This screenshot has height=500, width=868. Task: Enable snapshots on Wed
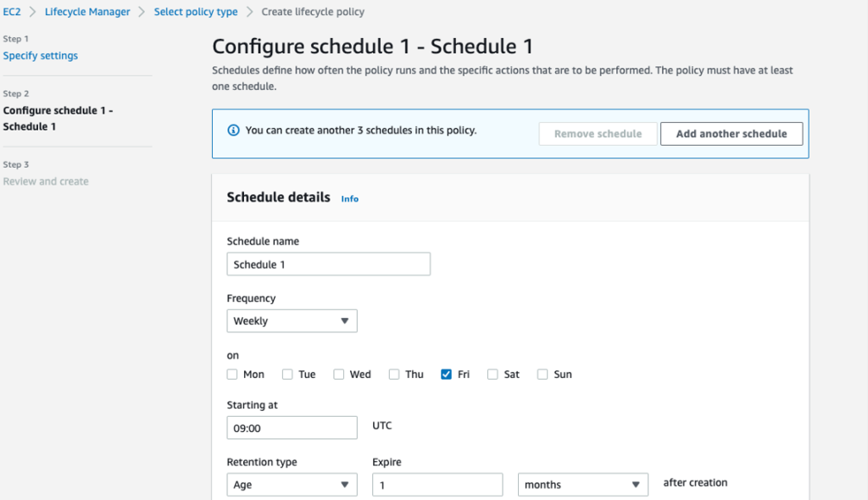pyautogui.click(x=339, y=374)
